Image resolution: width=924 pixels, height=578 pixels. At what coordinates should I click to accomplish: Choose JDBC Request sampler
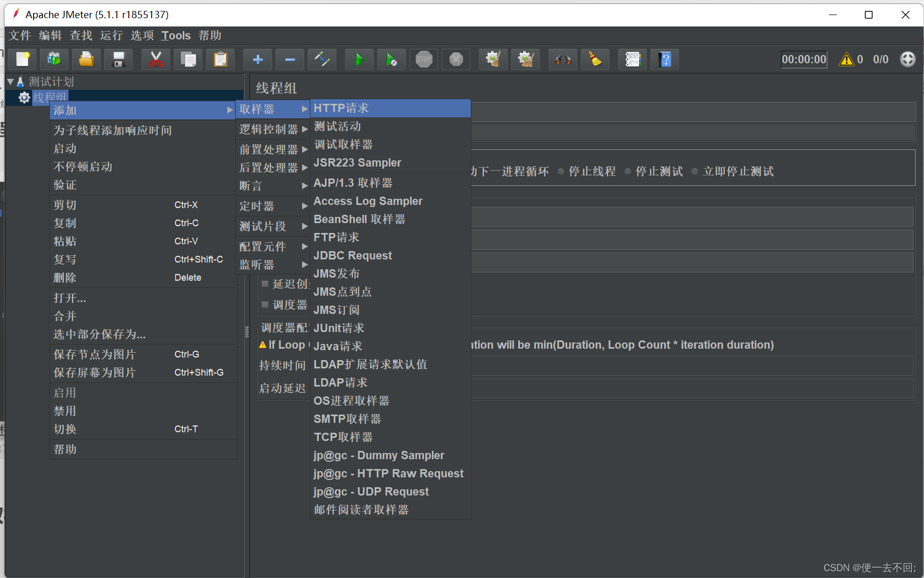tap(390, 255)
